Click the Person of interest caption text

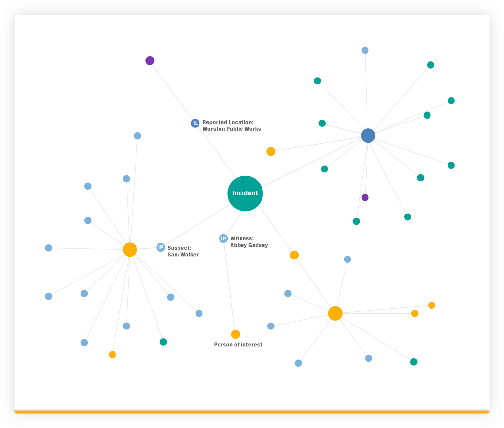pos(238,344)
